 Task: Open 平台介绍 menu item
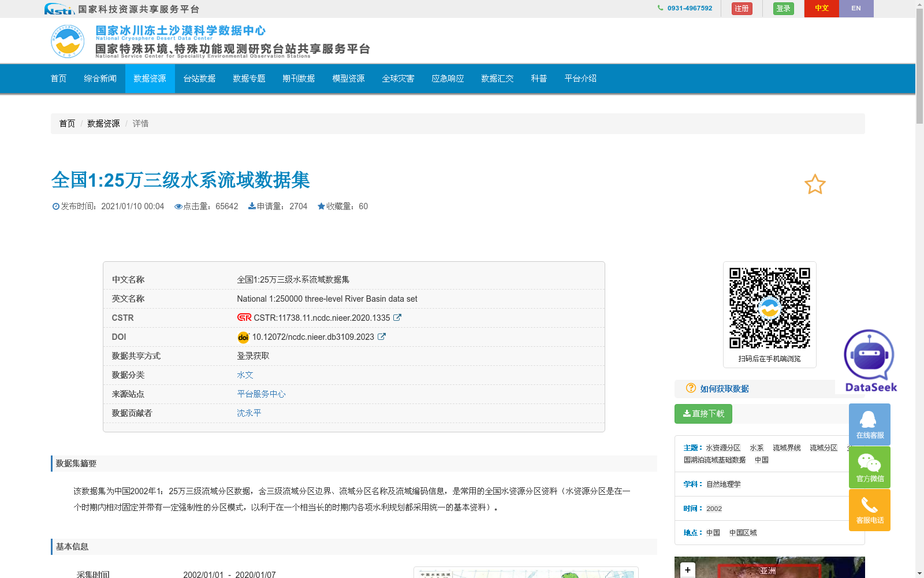point(581,79)
